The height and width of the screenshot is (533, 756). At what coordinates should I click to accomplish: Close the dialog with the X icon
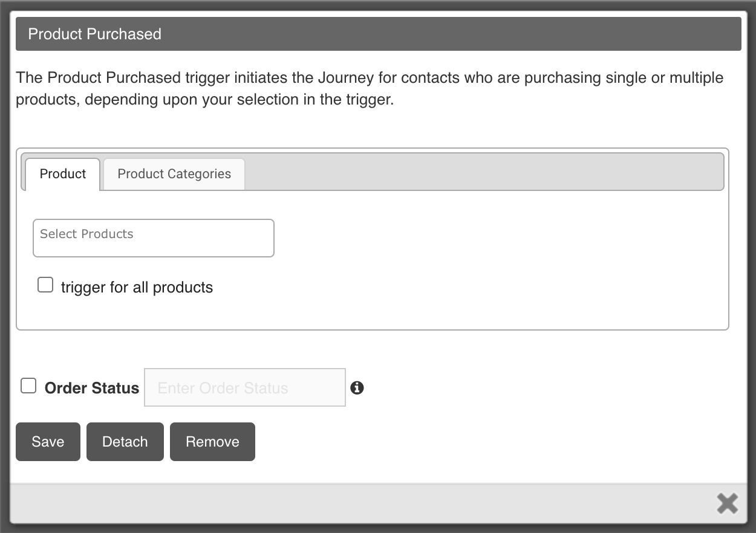pos(727,503)
